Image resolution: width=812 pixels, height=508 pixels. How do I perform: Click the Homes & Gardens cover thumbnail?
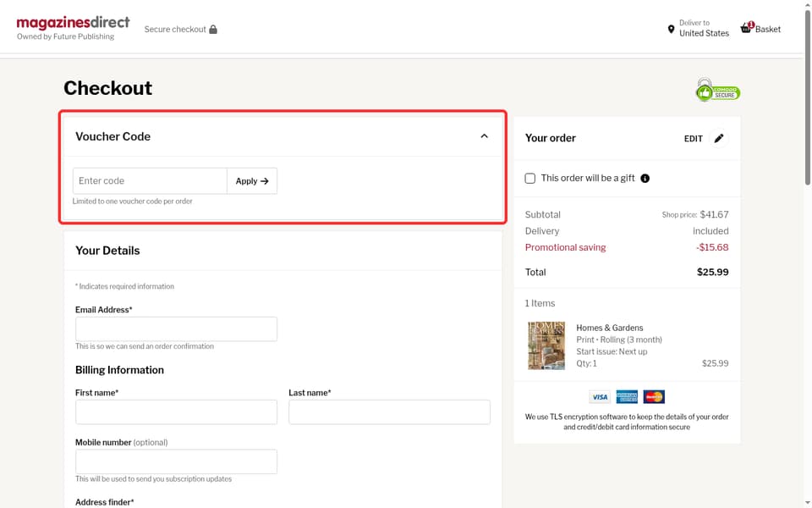(546, 345)
